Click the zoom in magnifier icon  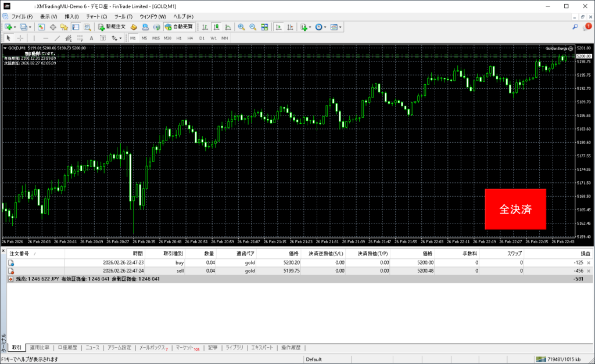point(241,27)
